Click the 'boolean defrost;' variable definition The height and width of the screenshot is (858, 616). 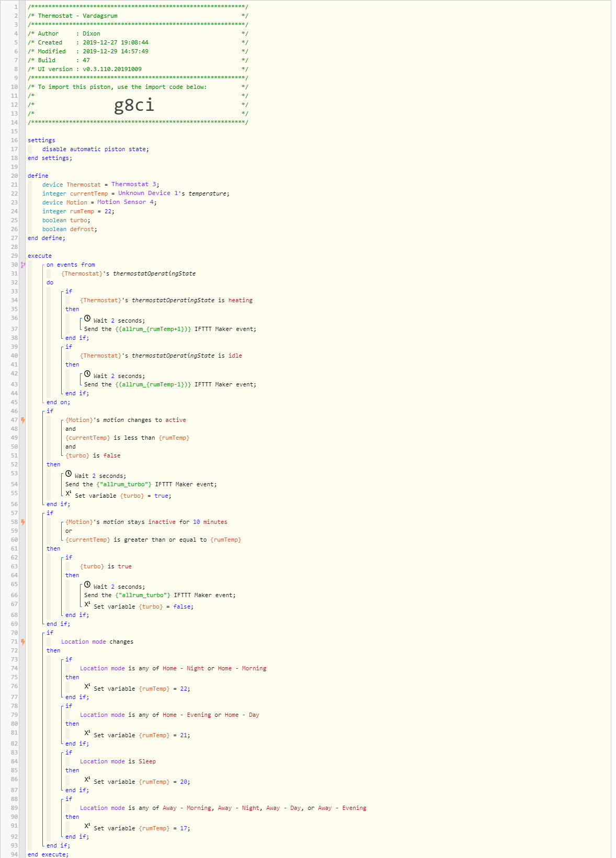tap(70, 229)
